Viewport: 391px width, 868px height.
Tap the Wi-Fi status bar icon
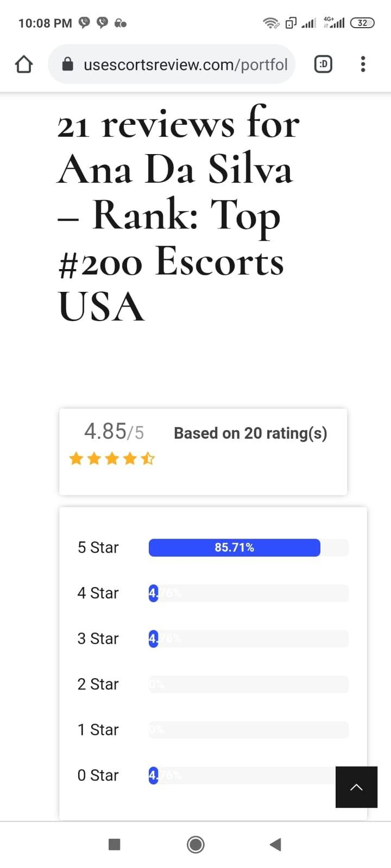pos(270,23)
